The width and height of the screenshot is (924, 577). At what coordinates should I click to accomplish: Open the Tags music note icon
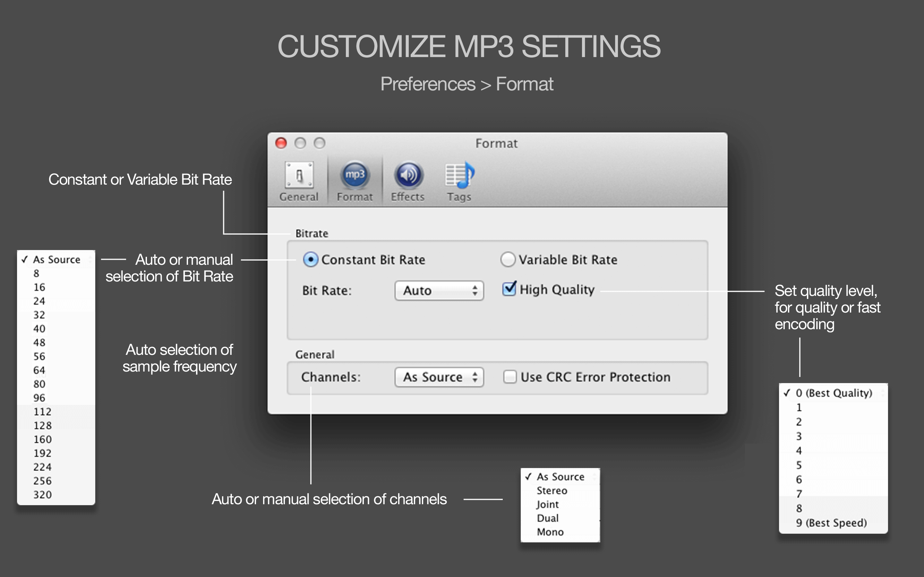click(x=459, y=176)
